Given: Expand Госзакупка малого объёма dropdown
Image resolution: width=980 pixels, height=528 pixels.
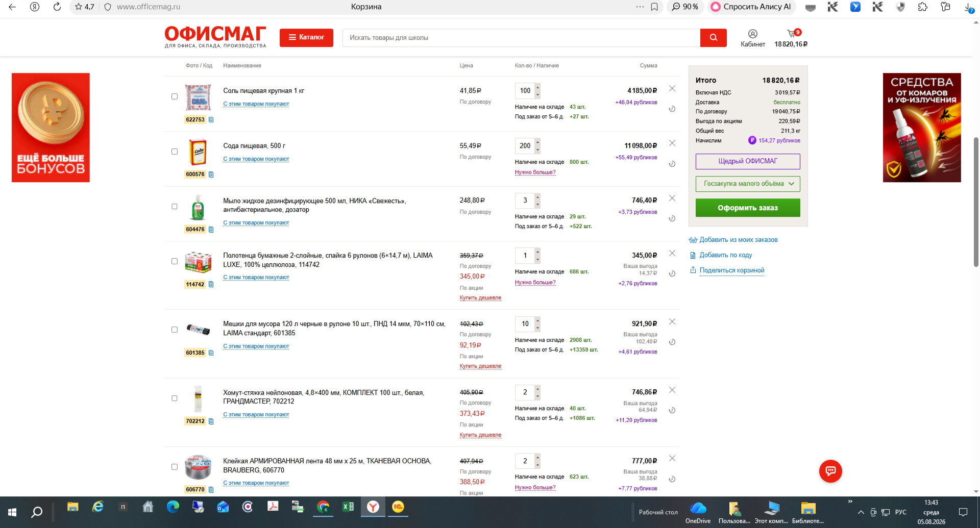Looking at the screenshot, I should pos(748,184).
